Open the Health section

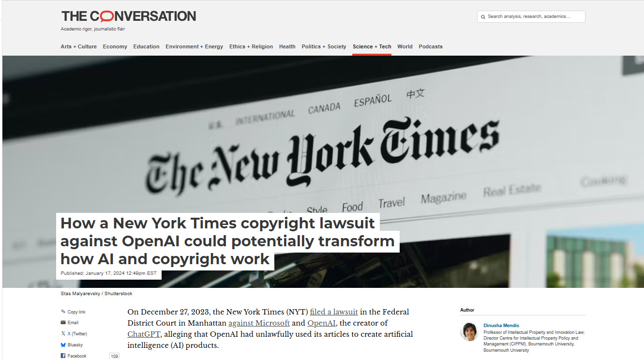287,47
